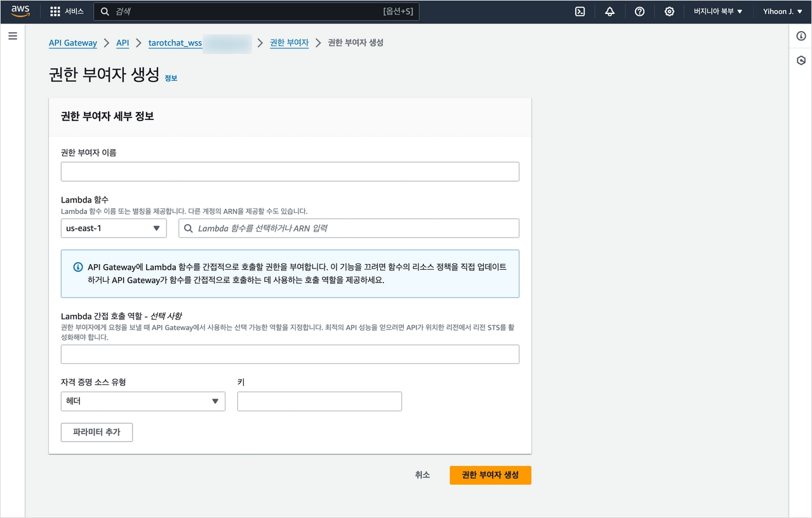Open the info panel icon on right
Screen dimensions: 812x518
coord(801,36)
